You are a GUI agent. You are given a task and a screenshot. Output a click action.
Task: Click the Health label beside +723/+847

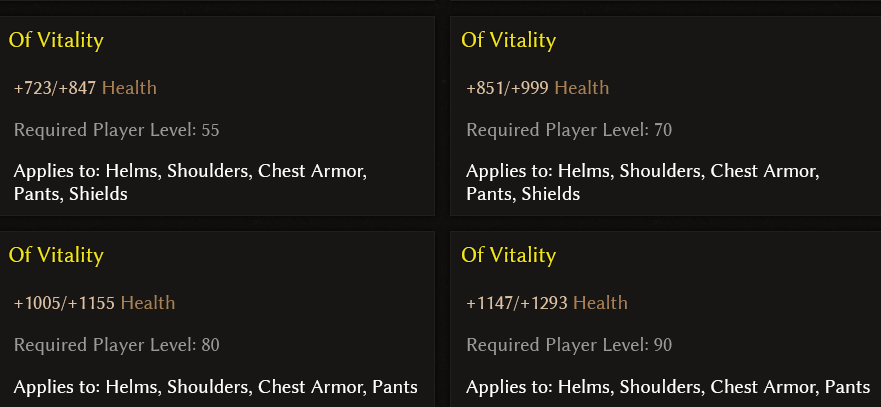click(129, 88)
